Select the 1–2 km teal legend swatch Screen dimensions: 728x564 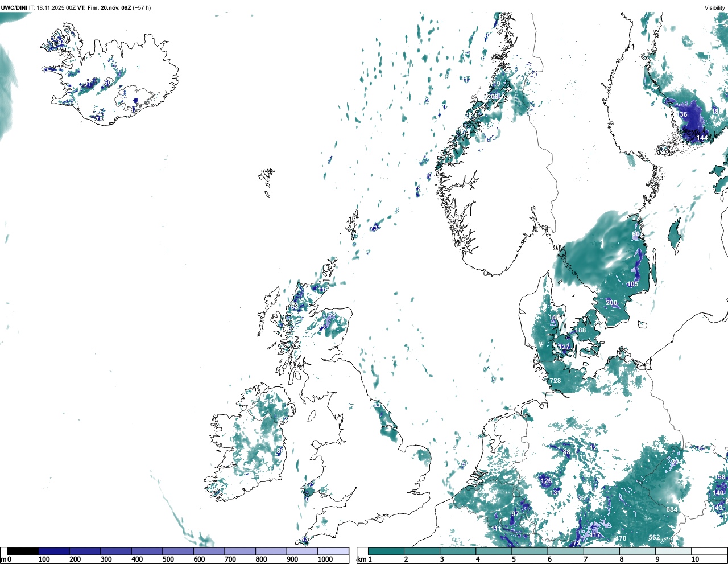coord(386,551)
